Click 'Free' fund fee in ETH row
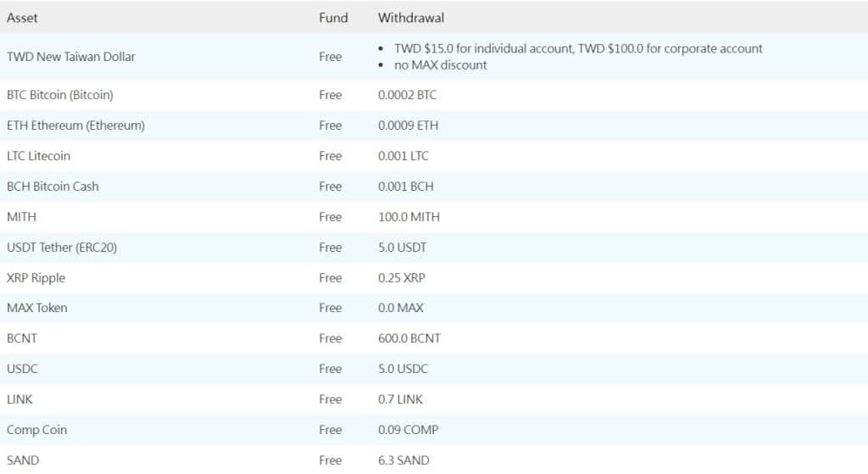 330,125
